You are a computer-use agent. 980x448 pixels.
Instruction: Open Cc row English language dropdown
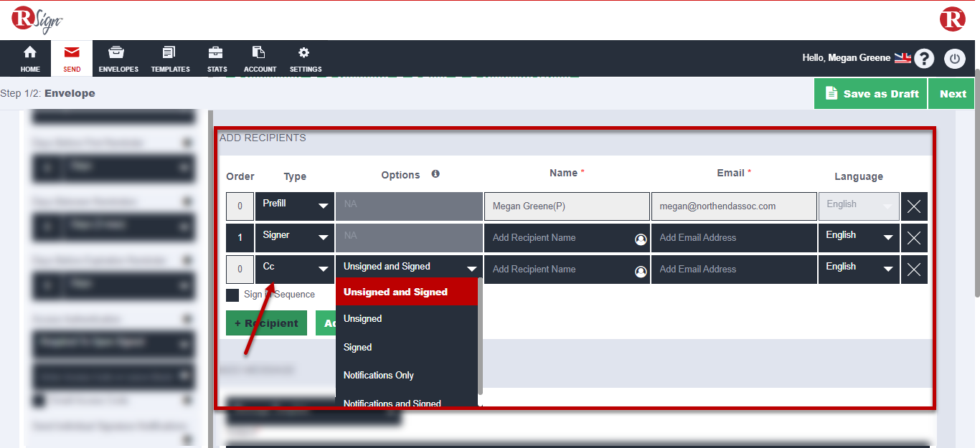(859, 270)
